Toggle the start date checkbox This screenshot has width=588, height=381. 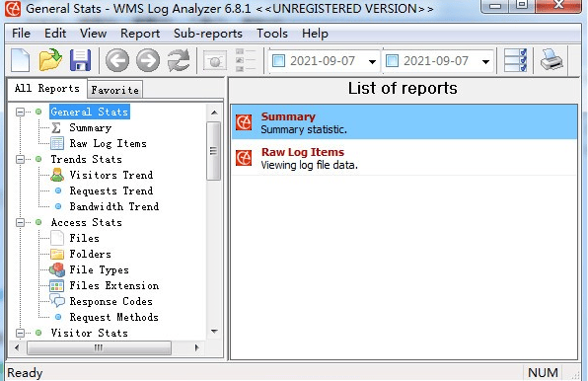(x=278, y=61)
